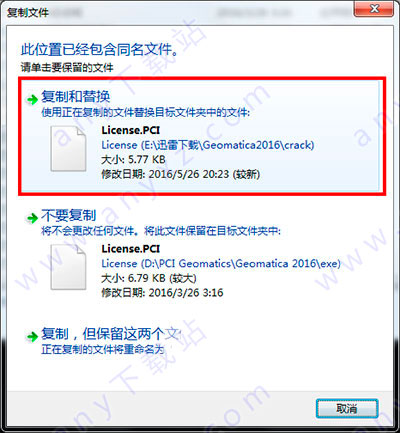Click License path in E:\迅雷下载 crack folder
This screenshot has width=400, height=433.
tap(208, 145)
